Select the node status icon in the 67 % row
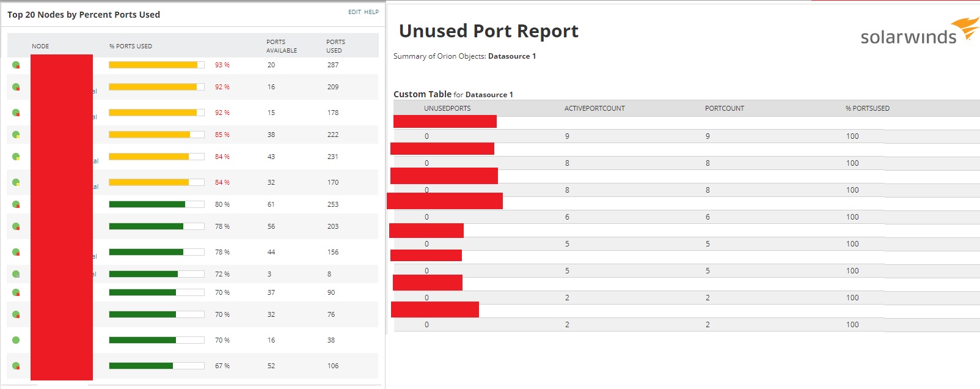 tap(16, 366)
